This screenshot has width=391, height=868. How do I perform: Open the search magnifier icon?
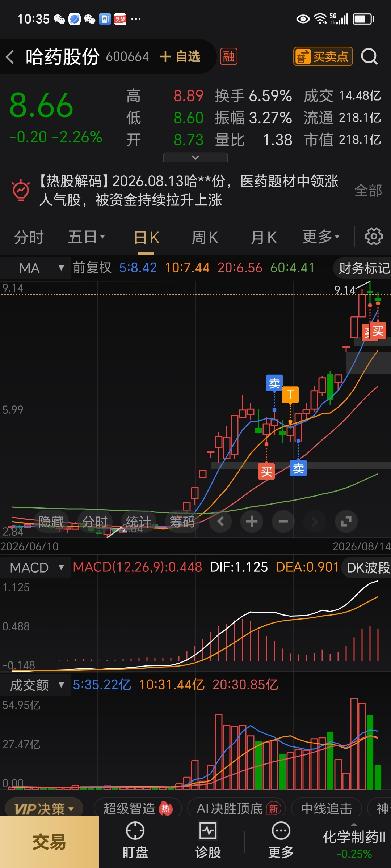pyautogui.click(x=369, y=56)
